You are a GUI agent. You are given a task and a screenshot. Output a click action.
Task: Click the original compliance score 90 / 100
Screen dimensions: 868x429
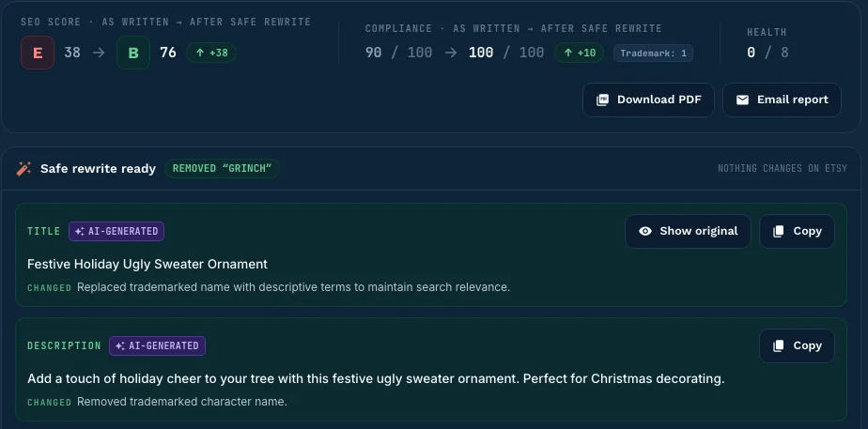[x=398, y=53]
